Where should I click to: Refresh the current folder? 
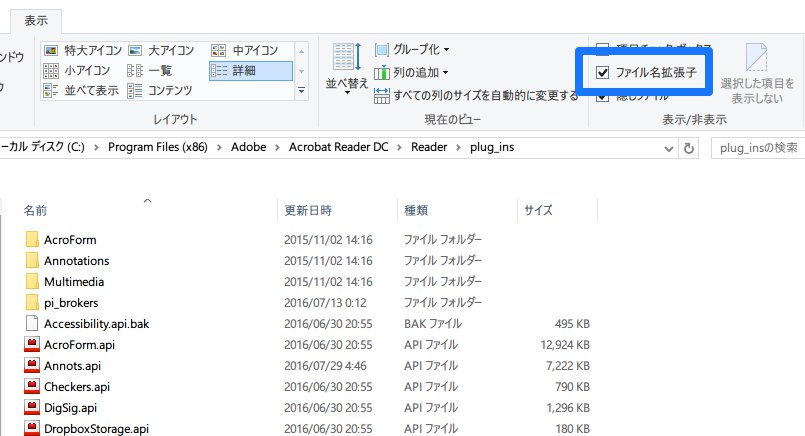click(688, 149)
